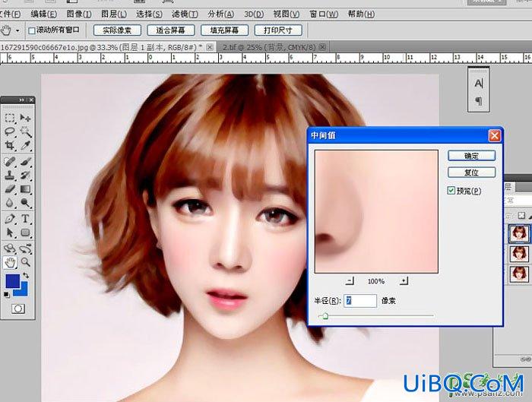The image size is (532, 402).
Task: Open the 滤镜(T) menu
Action: point(185,14)
